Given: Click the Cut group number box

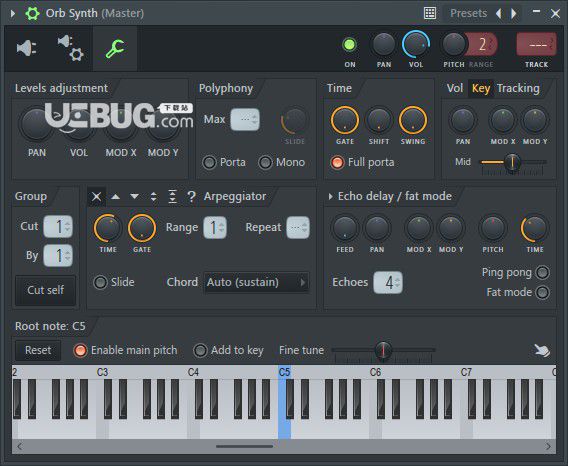Looking at the screenshot, I should coord(58,226).
